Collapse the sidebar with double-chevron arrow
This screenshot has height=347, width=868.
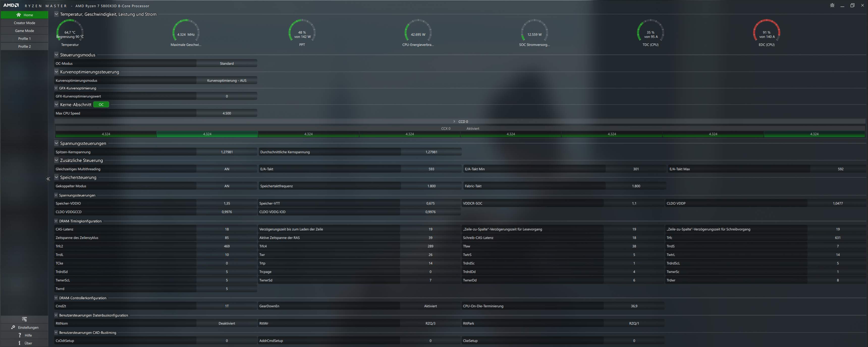click(x=48, y=179)
